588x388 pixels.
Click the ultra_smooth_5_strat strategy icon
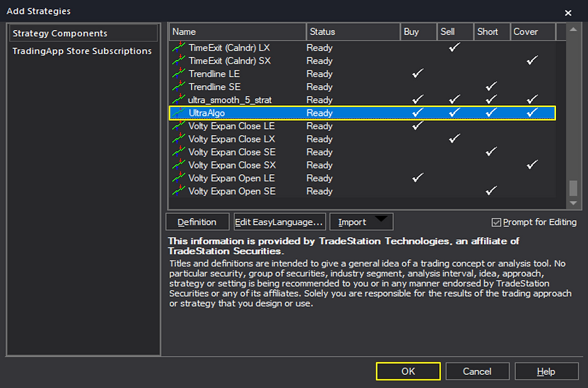click(179, 100)
